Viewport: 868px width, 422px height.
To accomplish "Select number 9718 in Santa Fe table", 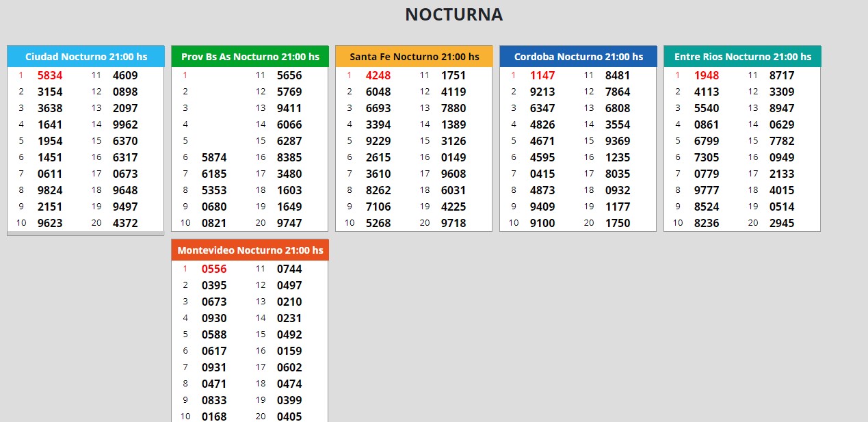I will click(x=453, y=223).
